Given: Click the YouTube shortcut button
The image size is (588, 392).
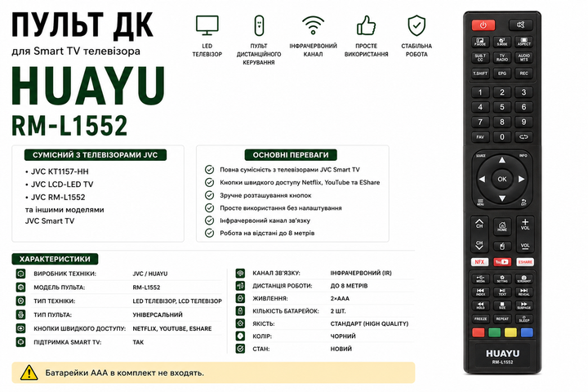Looking at the screenshot, I should pyautogui.click(x=501, y=262).
